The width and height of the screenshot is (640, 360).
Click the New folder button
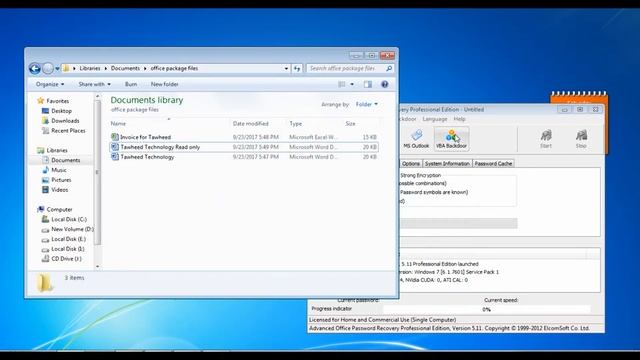click(164, 84)
